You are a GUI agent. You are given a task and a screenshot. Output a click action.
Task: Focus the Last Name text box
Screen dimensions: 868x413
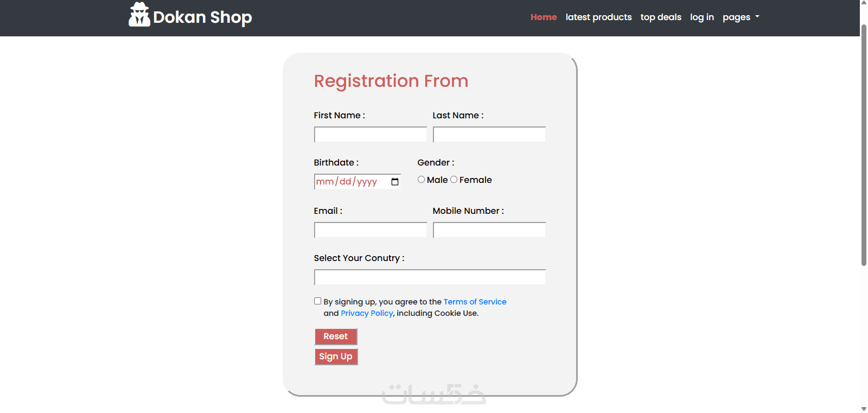(x=489, y=135)
